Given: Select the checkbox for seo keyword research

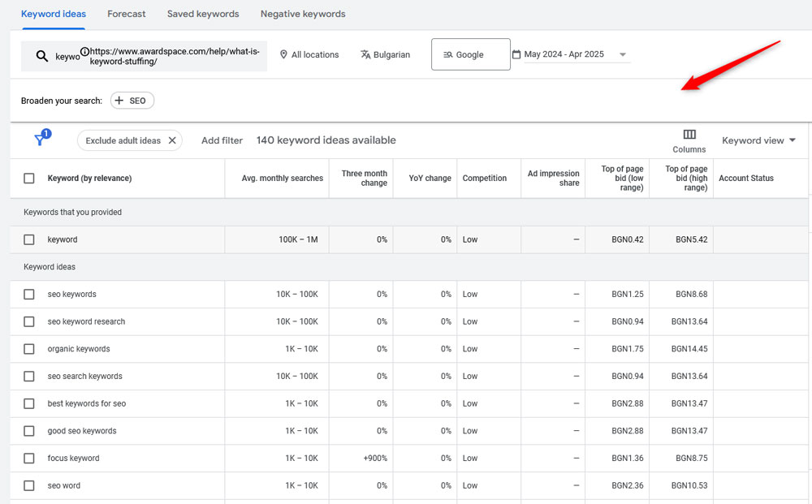Looking at the screenshot, I should (x=29, y=321).
